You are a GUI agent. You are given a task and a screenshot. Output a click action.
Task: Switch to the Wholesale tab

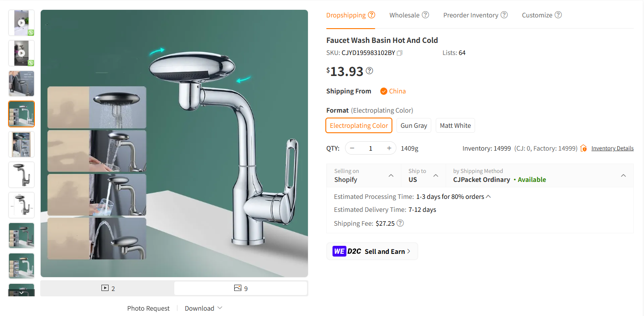[x=404, y=14]
